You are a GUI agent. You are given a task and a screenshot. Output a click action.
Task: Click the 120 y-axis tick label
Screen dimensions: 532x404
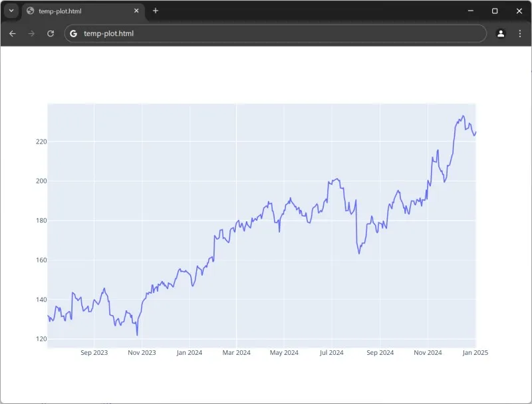tap(41, 339)
